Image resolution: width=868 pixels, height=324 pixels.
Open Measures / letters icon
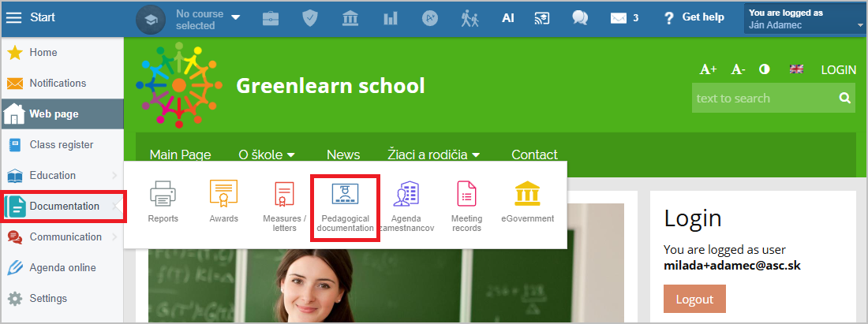pyautogui.click(x=284, y=194)
